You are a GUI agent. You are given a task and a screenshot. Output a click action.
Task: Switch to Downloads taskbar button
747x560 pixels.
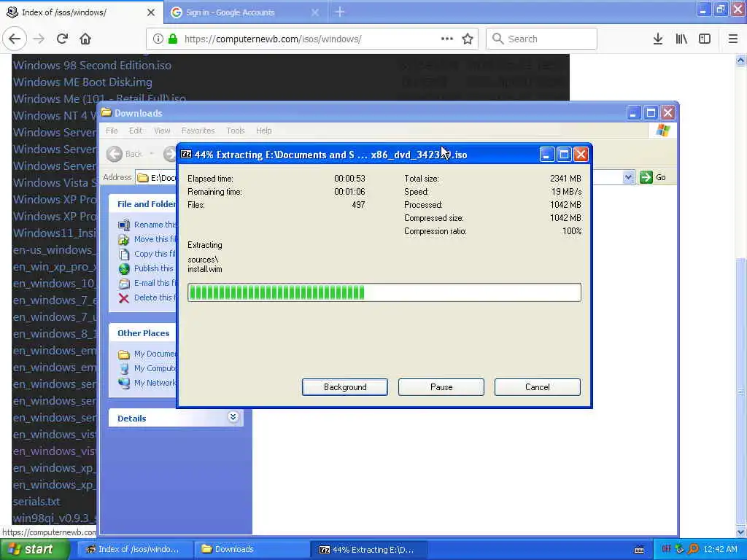tap(252, 549)
